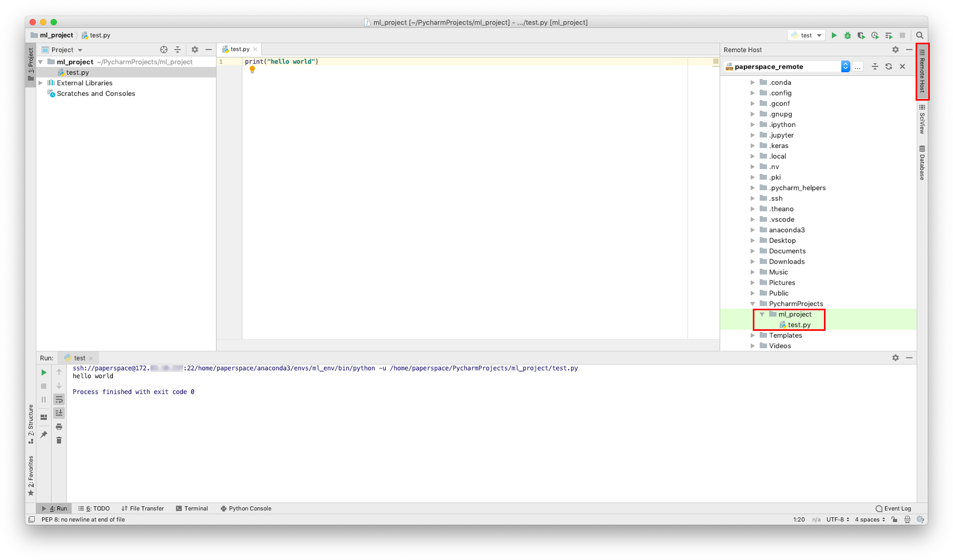Expand the anaconda3 remote folder

pyautogui.click(x=753, y=230)
